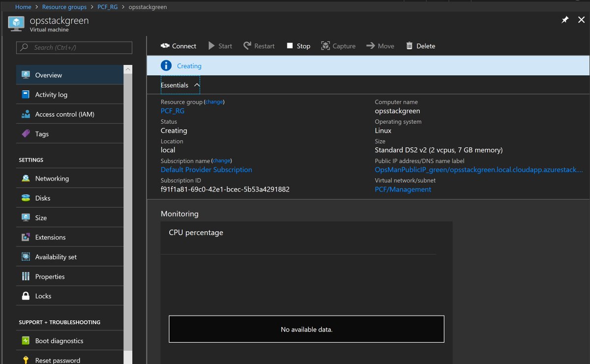Open the PCF/Management virtual network link

pyautogui.click(x=403, y=190)
